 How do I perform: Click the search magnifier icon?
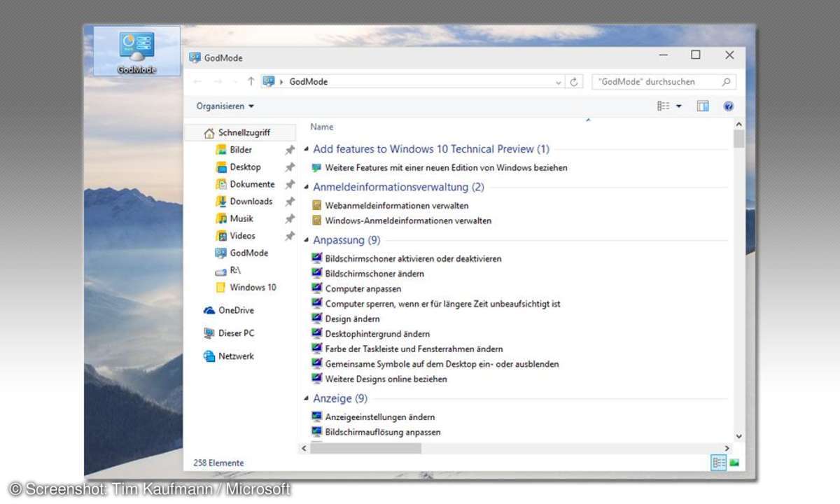pos(726,82)
